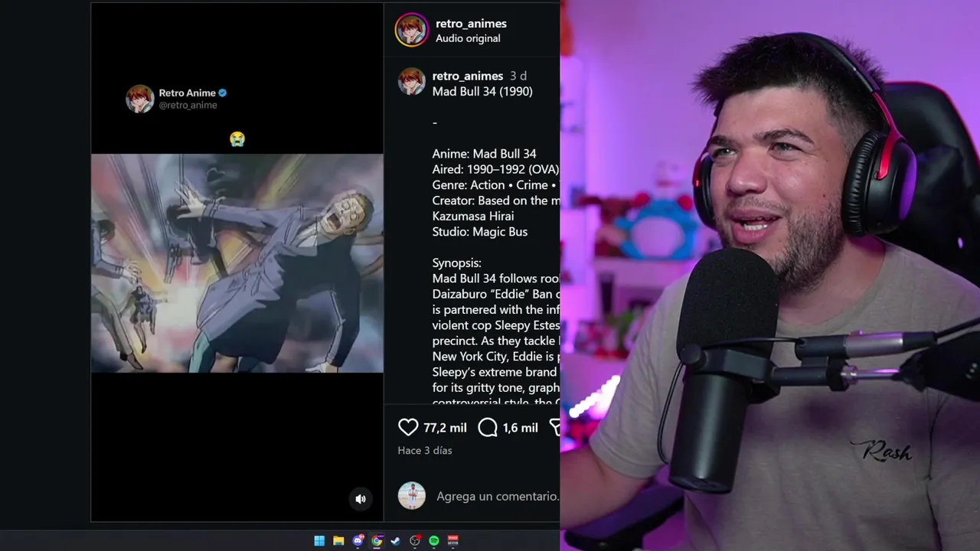980x551 pixels.
Task: Click the 1,6 mil comments count
Action: (x=521, y=428)
